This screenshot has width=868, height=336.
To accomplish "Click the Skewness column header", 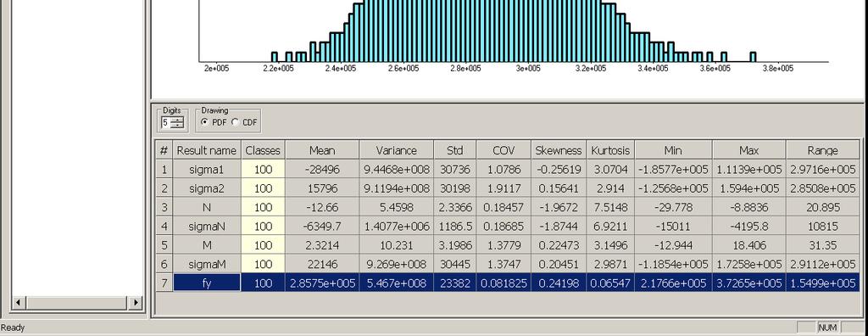I will tap(559, 150).
